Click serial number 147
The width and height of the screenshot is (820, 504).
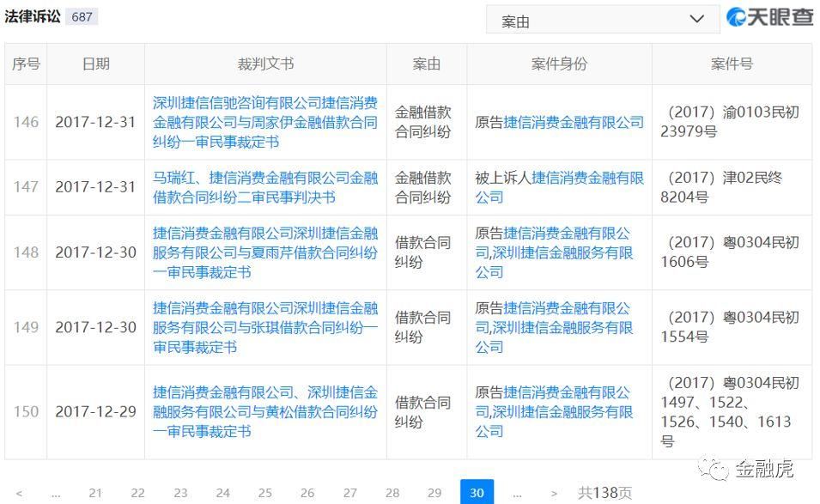26,187
